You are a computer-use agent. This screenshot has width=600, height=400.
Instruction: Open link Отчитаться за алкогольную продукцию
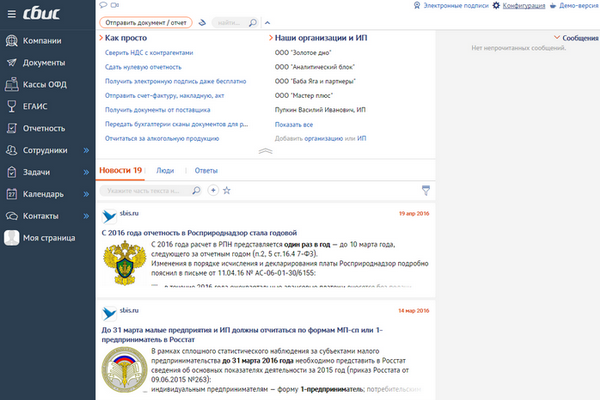[162, 139]
